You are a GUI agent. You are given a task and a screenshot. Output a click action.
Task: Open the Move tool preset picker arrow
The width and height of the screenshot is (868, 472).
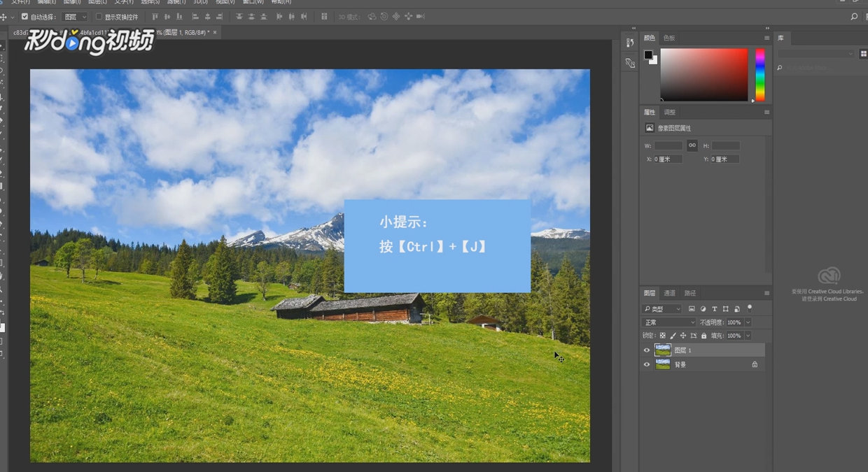(13, 17)
